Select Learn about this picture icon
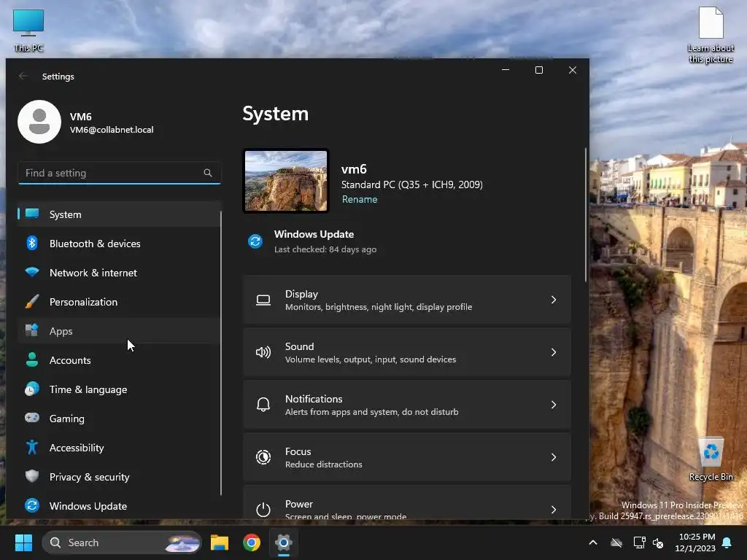 (711, 35)
